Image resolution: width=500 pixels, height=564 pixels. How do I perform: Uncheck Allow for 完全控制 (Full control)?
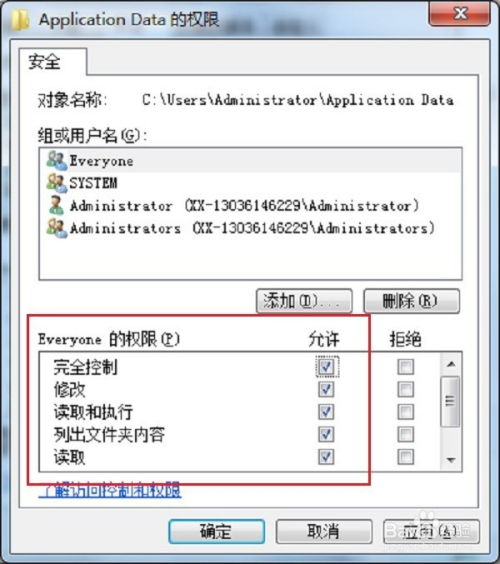pos(326,367)
